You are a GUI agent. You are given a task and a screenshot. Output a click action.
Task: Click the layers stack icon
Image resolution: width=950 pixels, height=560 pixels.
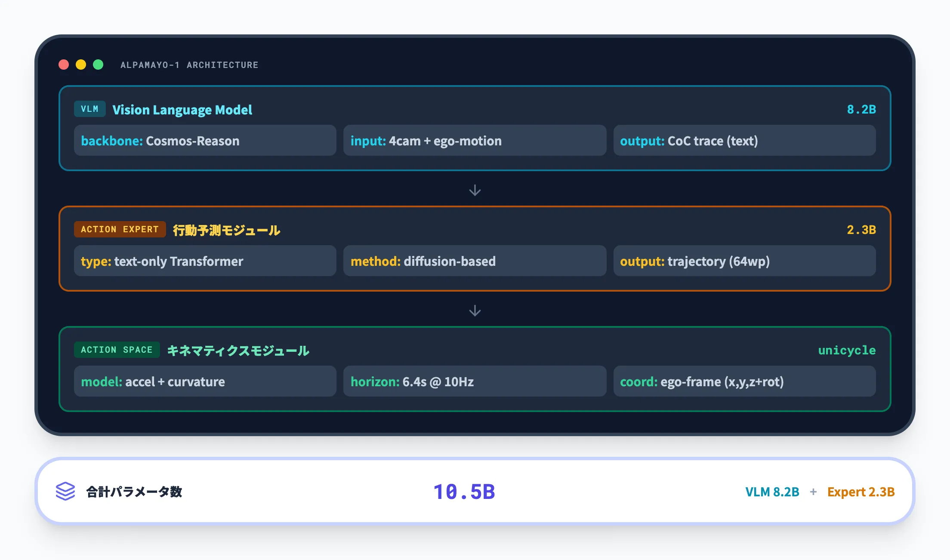pyautogui.click(x=65, y=491)
